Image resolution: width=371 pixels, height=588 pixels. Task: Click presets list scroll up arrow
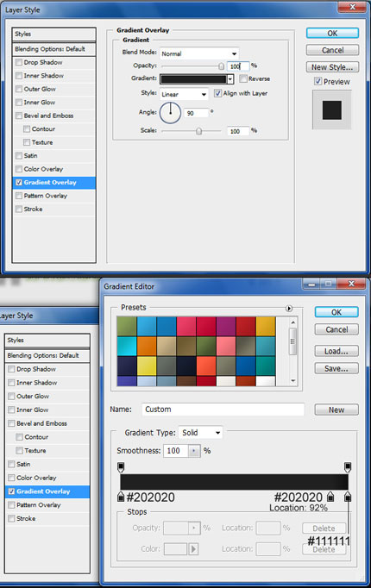293,322
